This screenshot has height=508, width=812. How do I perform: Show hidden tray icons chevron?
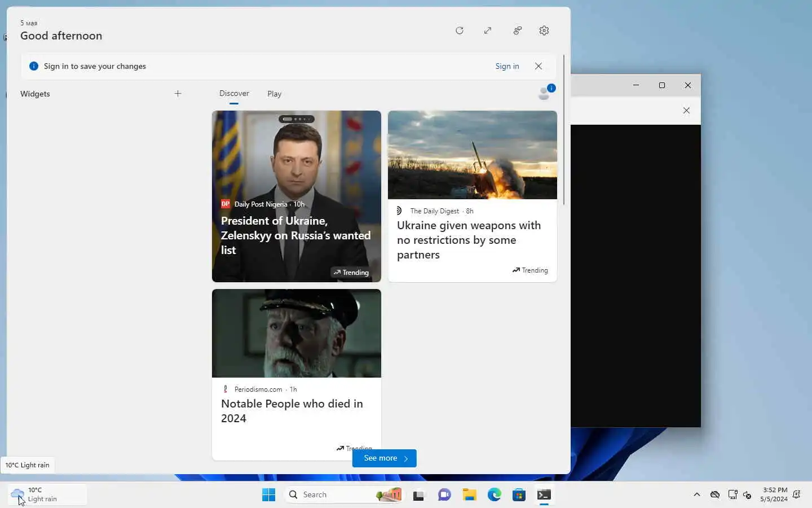pyautogui.click(x=697, y=494)
